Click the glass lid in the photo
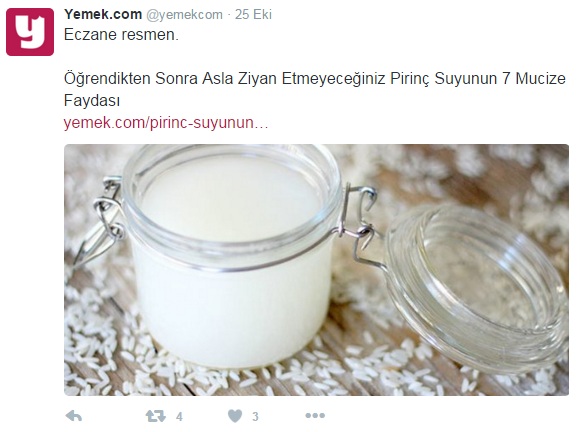The height and width of the screenshot is (432, 577). point(477,285)
